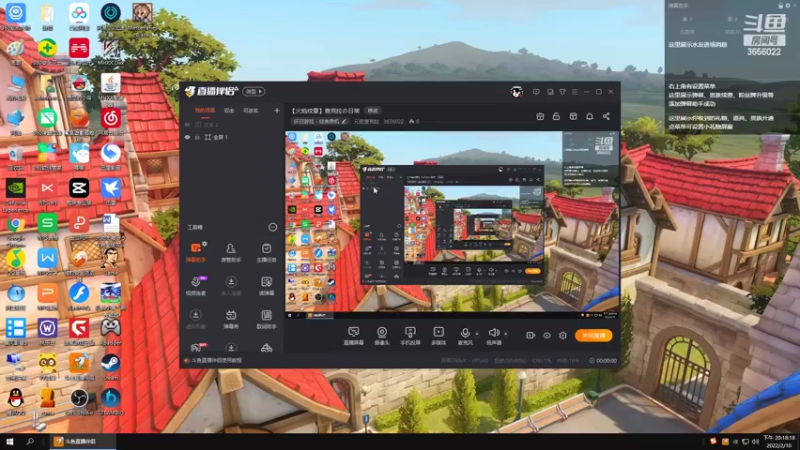This screenshot has width=800, height=450.
Task: Open stream settings gear icon
Action: (563, 335)
